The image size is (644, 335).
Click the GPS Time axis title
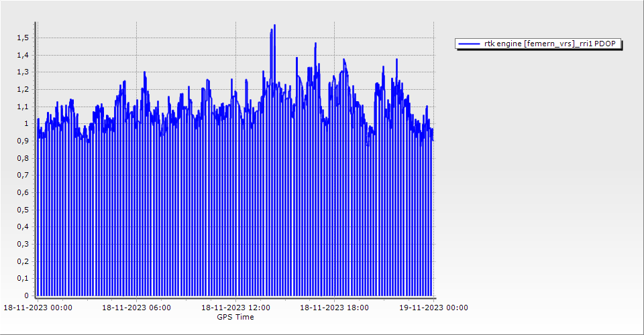pyautogui.click(x=235, y=317)
